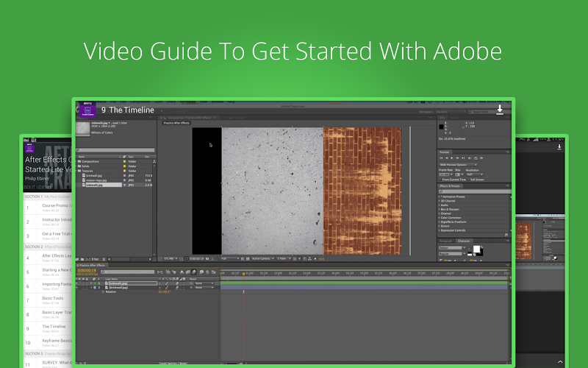Click the Practice After Effects composition tab
The image size is (588, 368).
(x=176, y=122)
